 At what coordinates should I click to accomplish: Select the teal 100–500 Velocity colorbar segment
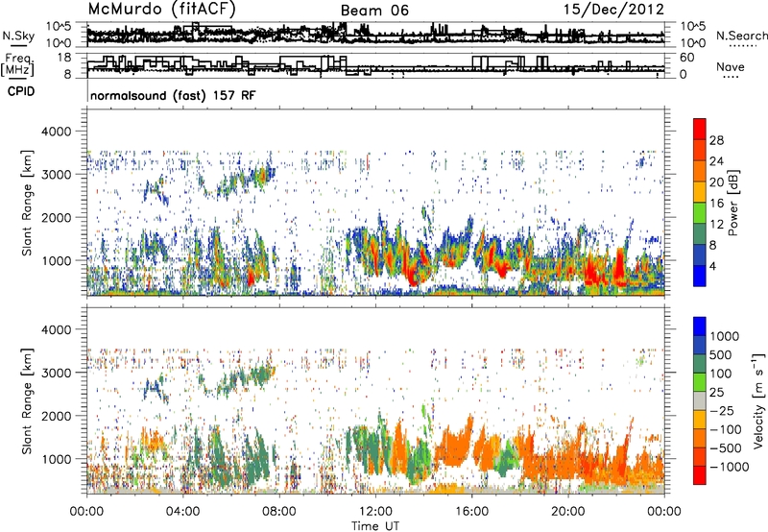click(700, 364)
